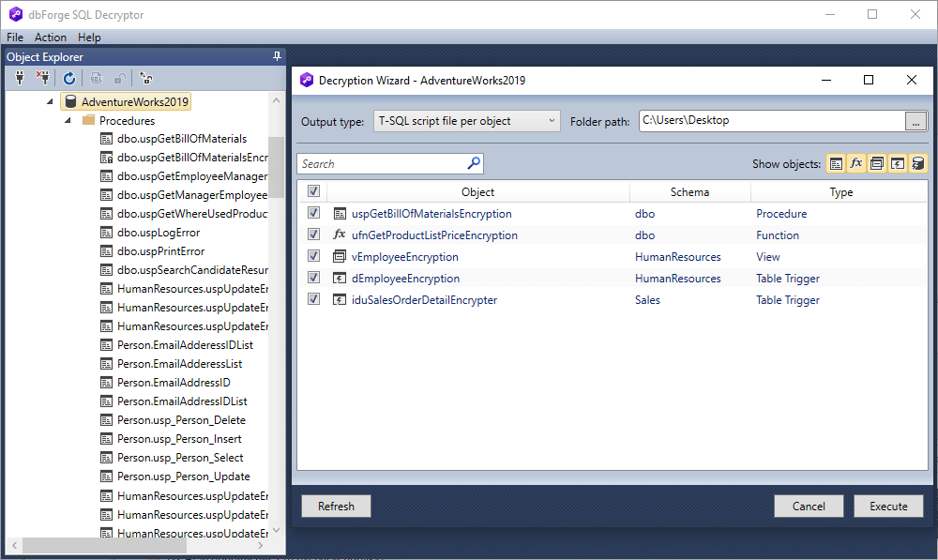Collapse the AdventureWorks2019 database node
This screenshot has height=560, width=938.
pyautogui.click(x=50, y=100)
